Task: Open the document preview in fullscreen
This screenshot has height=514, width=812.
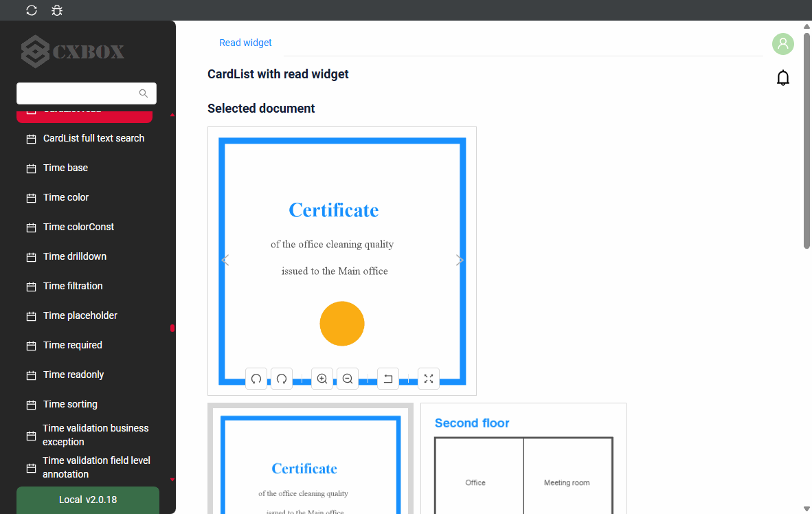Action: pyautogui.click(x=429, y=379)
